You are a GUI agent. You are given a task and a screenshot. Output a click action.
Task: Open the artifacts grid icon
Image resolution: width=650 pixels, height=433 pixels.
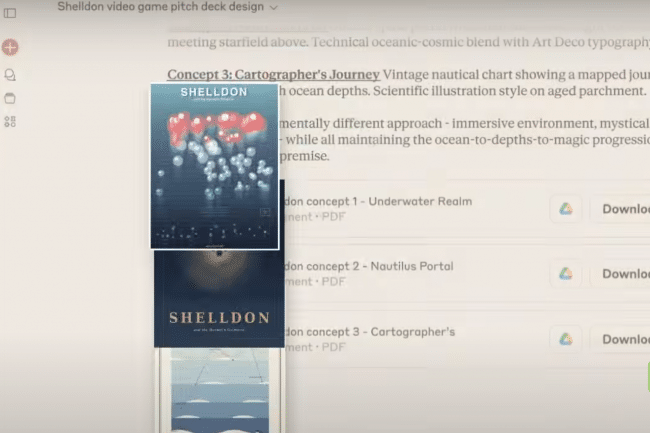click(x=10, y=121)
